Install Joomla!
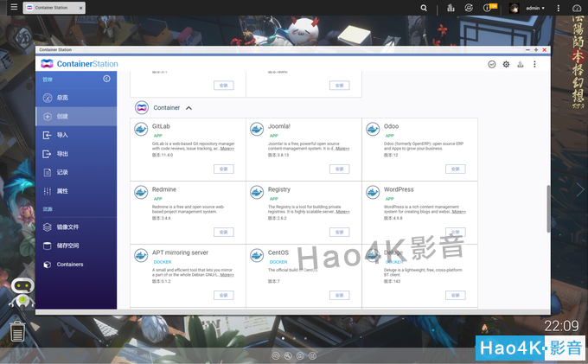The width and height of the screenshot is (588, 364). [339, 169]
